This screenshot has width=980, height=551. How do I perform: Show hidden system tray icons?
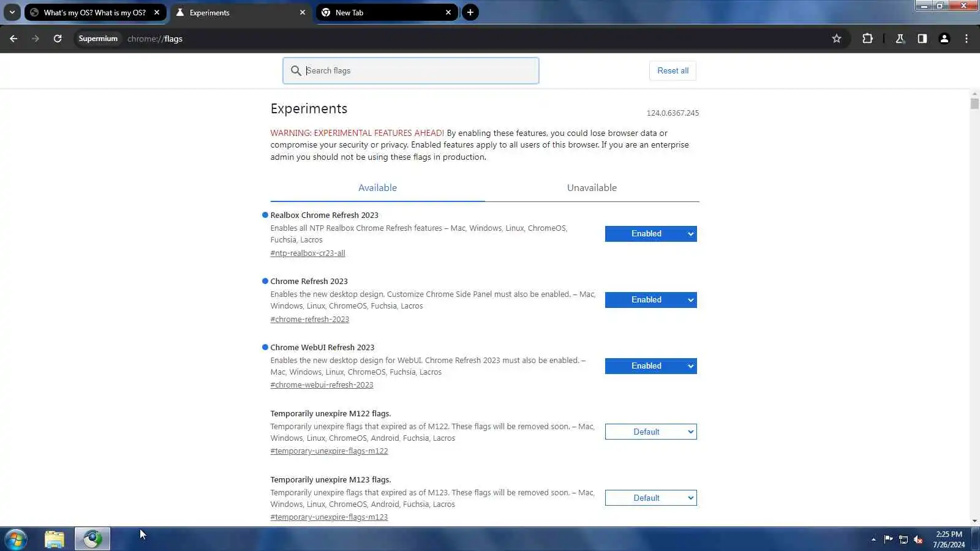[873, 539]
